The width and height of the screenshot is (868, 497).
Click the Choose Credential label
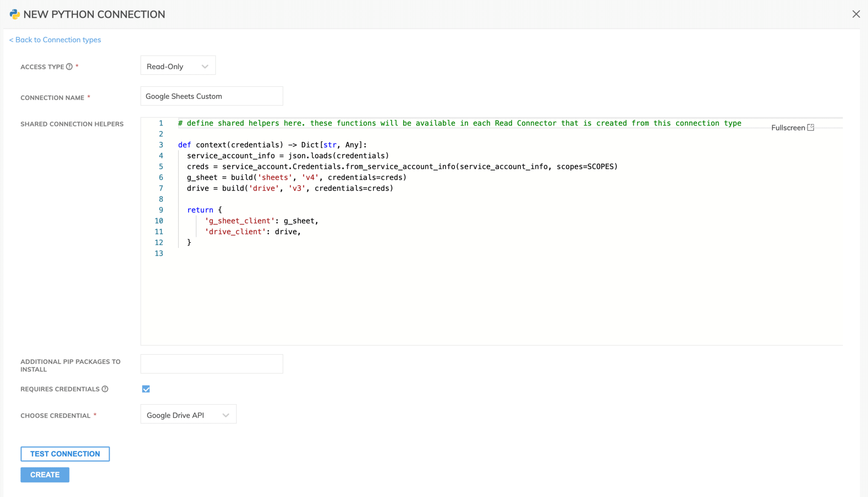coord(56,416)
